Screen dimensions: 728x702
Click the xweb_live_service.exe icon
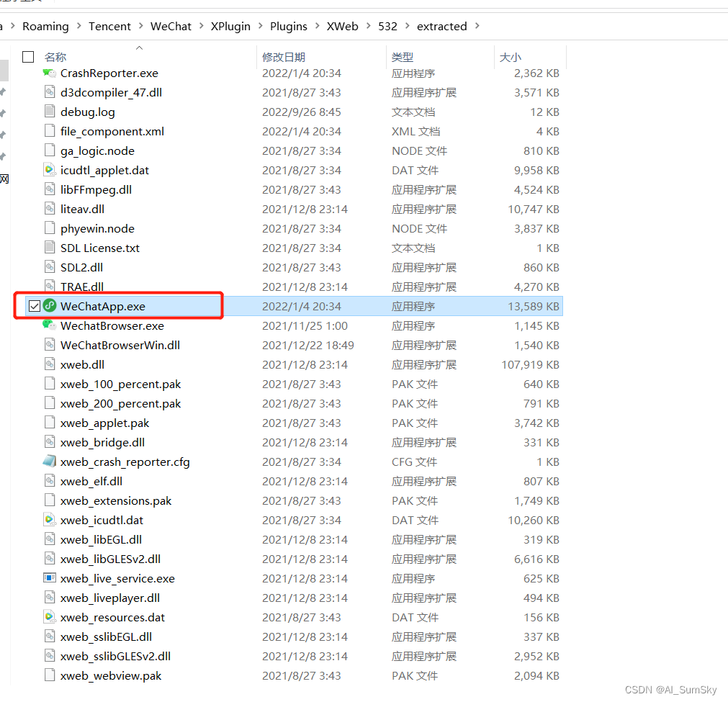[49, 578]
